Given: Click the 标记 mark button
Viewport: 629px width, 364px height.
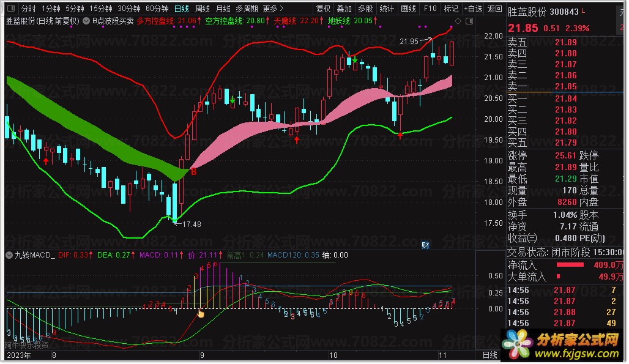Looking at the screenshot, I should click(x=451, y=9).
